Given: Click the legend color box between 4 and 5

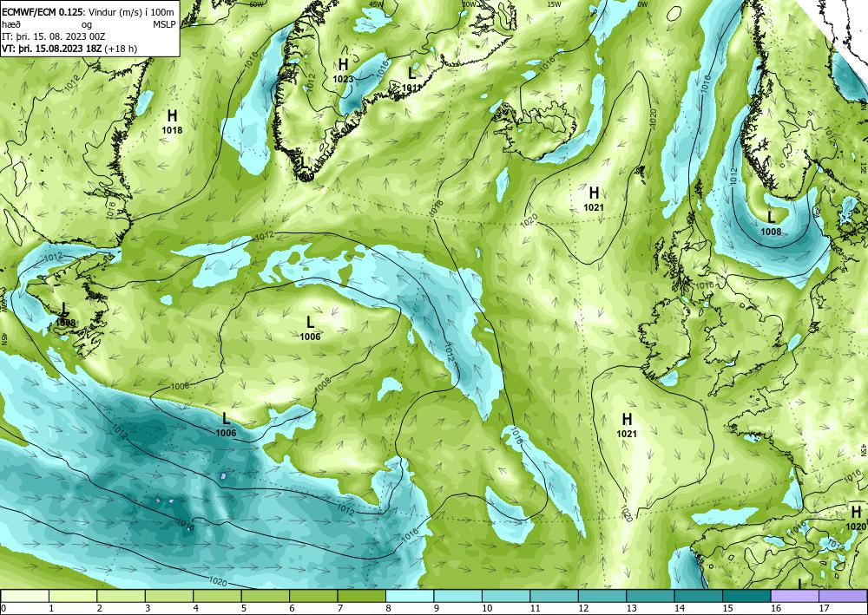Looking at the screenshot, I should [x=218, y=596].
